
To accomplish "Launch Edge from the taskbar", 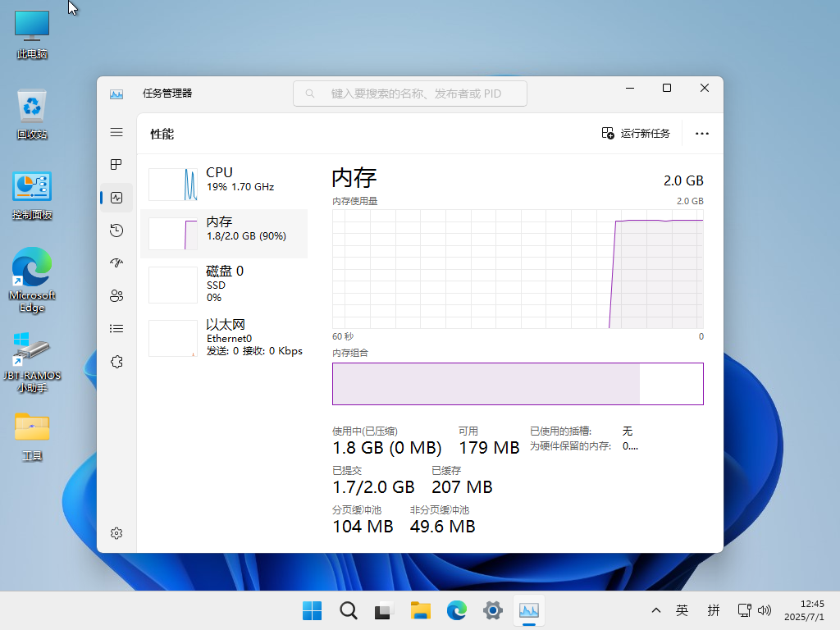I will click(x=456, y=610).
